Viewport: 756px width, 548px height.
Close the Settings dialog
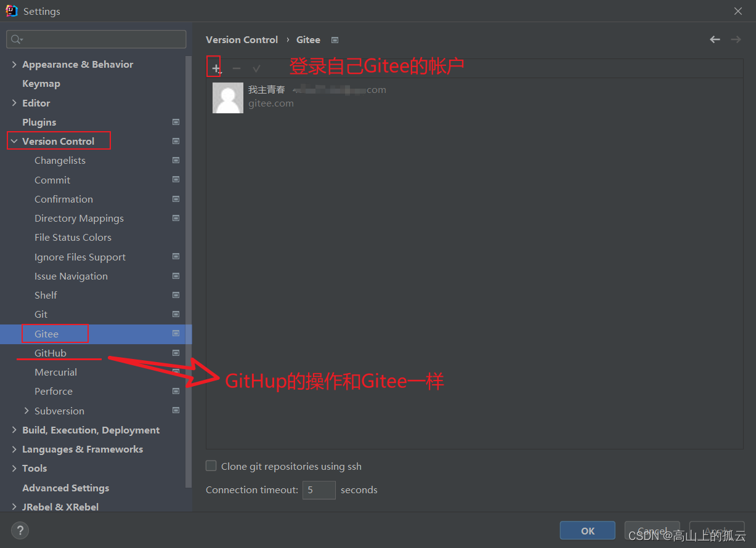(x=738, y=11)
